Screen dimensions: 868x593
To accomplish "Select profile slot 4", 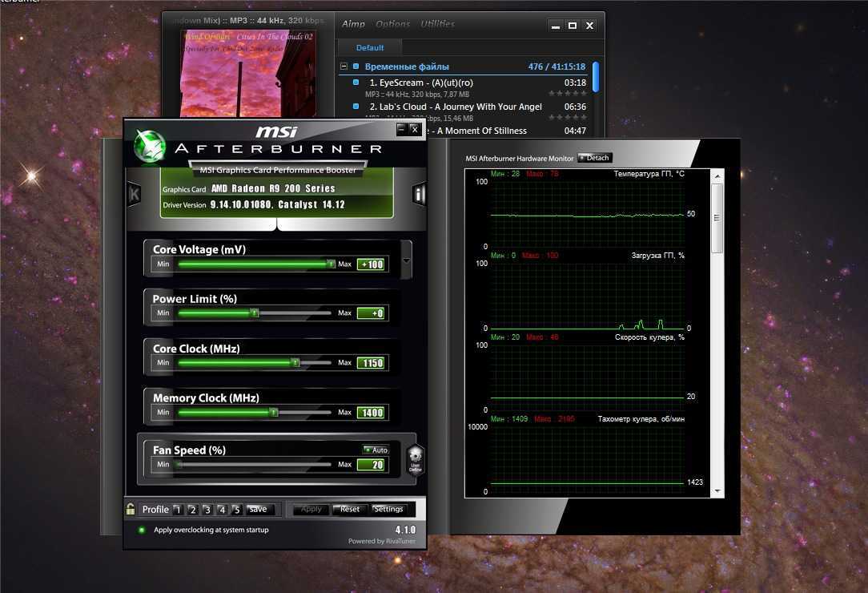I will 222,510.
